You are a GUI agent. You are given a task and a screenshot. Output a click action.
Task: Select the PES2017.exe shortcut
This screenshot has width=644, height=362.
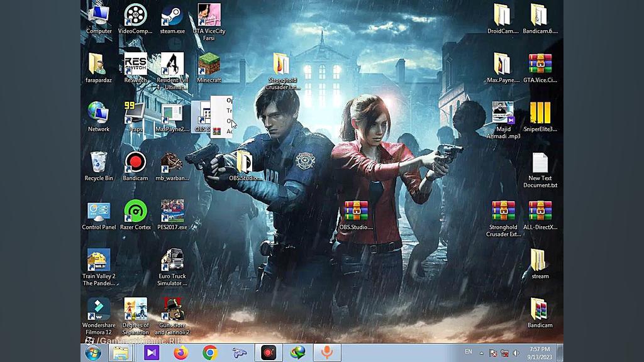(172, 215)
